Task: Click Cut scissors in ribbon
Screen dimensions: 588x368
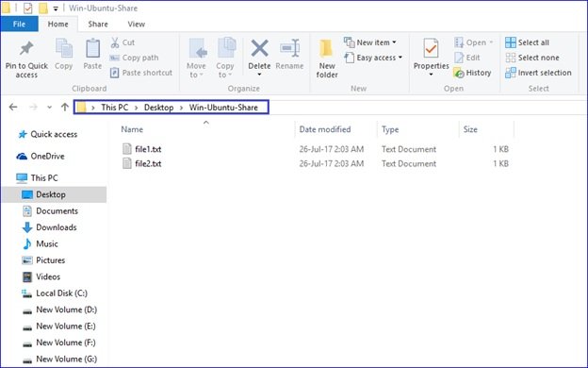Action: pyautogui.click(x=122, y=42)
